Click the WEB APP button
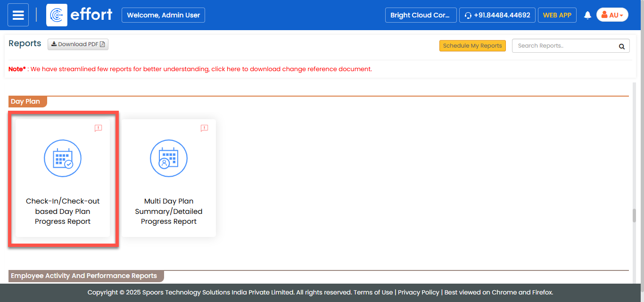The image size is (644, 302). point(557,15)
